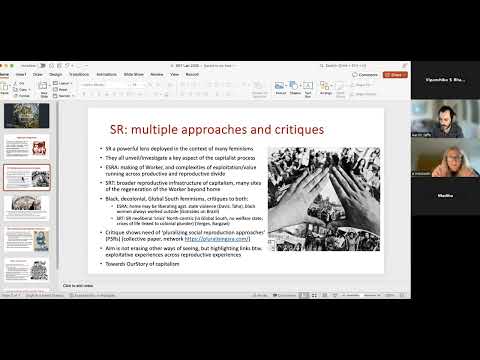
Task: Select the highlighted third slide thumbnail
Action: click(x=27, y=177)
